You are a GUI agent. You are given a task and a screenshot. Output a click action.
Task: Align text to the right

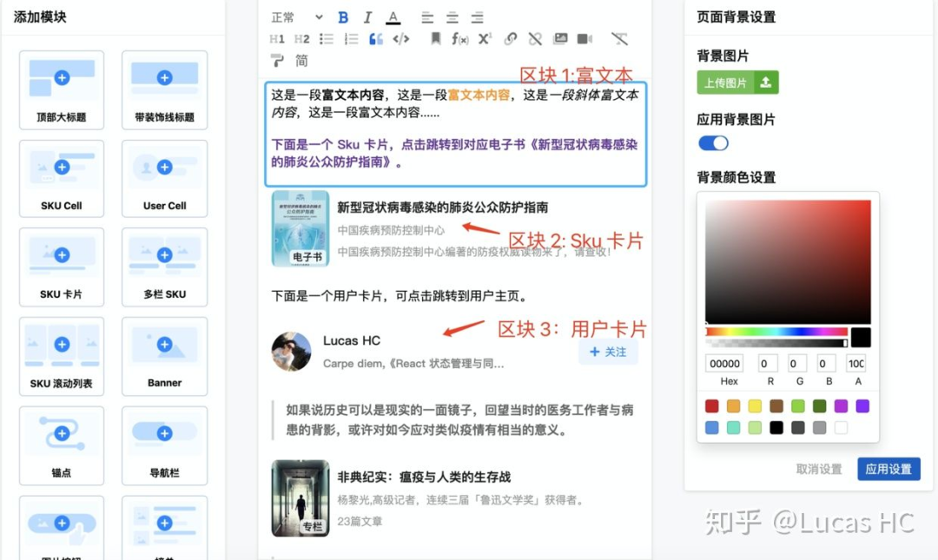pyautogui.click(x=477, y=17)
